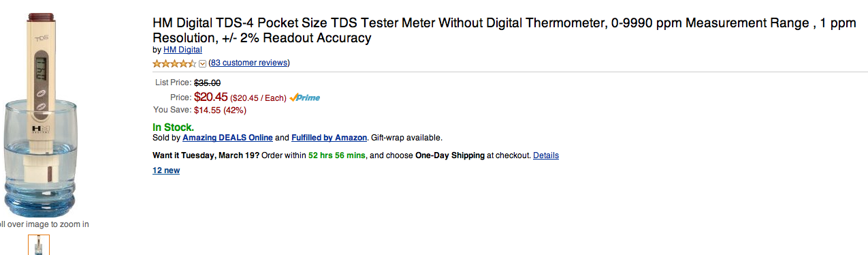868x255 pixels.
Task: Click the In Stock status text
Action: 173,127
